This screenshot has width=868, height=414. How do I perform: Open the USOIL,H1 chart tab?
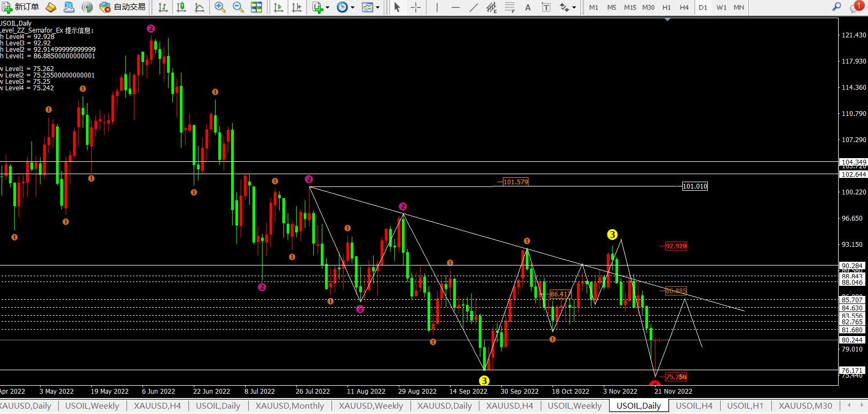745,405
